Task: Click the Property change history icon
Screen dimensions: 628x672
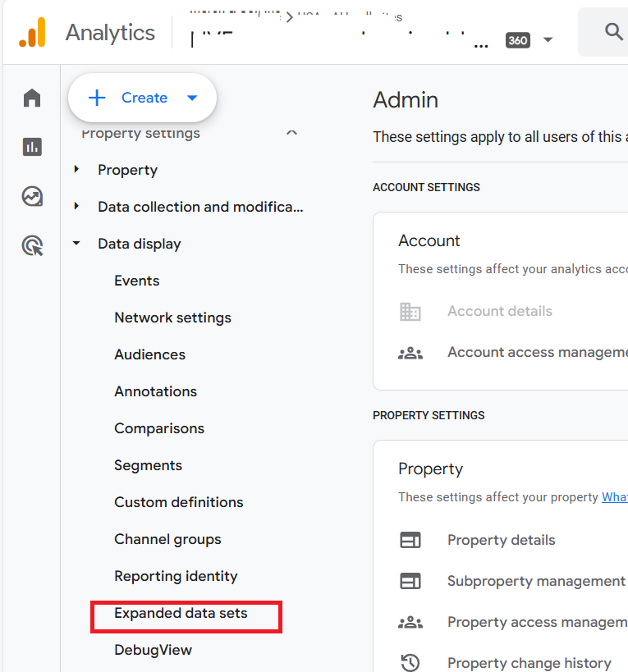Action: (410, 663)
